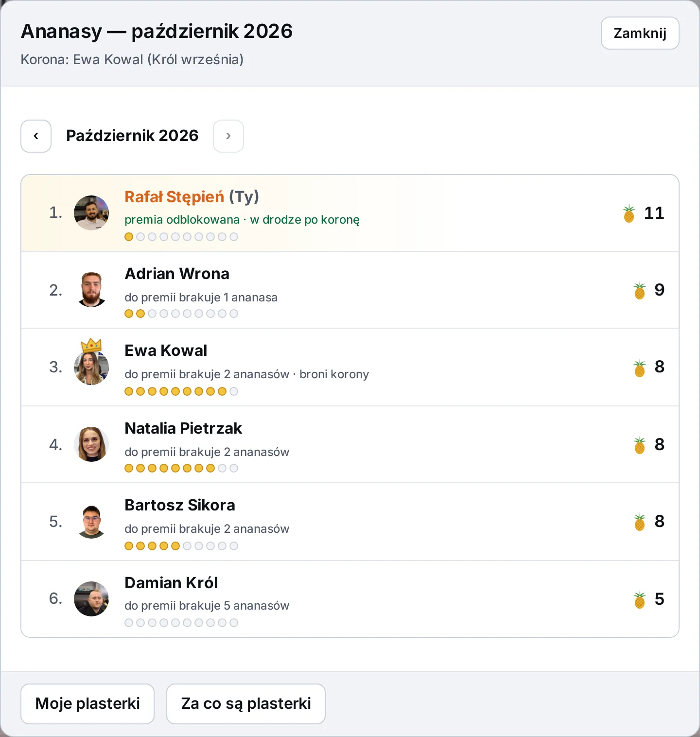
Task: Click Bartosz Sikora's avatar photo
Action: click(91, 521)
